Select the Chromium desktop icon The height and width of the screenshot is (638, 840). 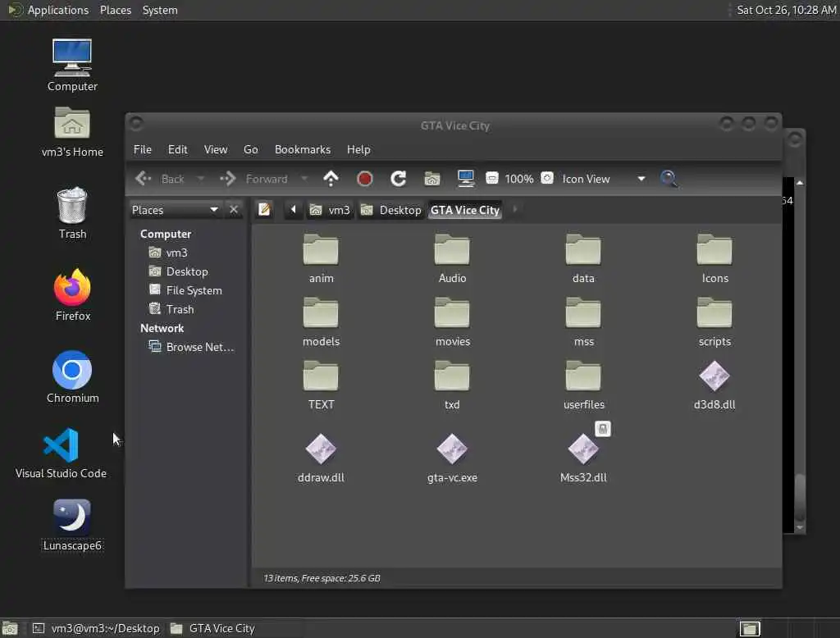click(x=72, y=376)
